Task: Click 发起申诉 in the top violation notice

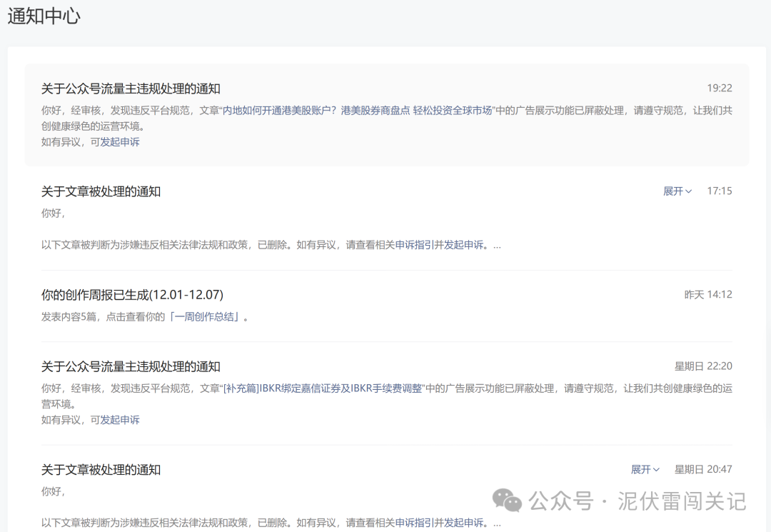Action: pyautogui.click(x=119, y=142)
